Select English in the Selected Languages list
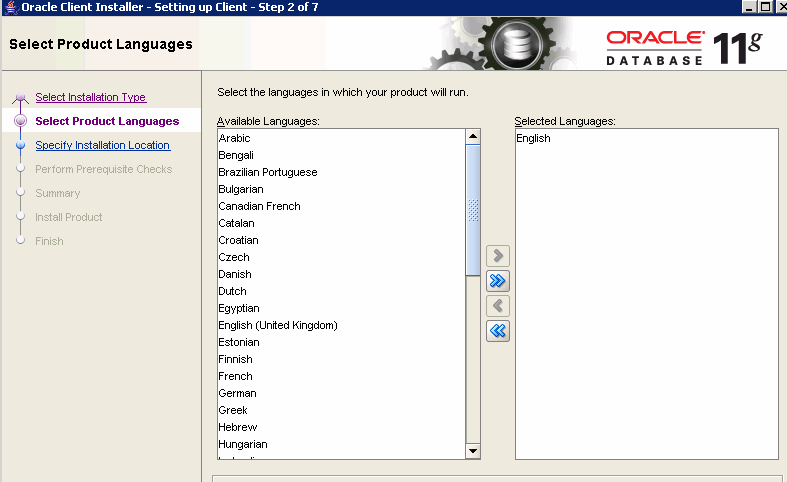The height and width of the screenshot is (482, 787). click(x=533, y=138)
